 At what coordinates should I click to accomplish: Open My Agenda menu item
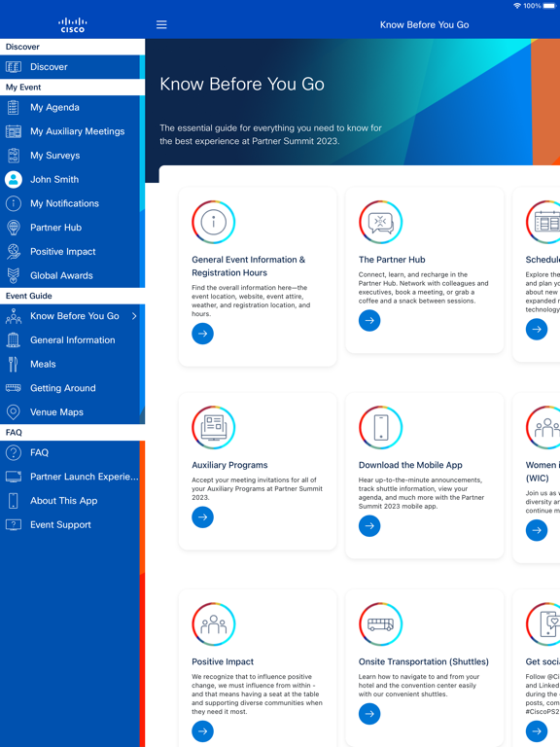click(x=72, y=108)
